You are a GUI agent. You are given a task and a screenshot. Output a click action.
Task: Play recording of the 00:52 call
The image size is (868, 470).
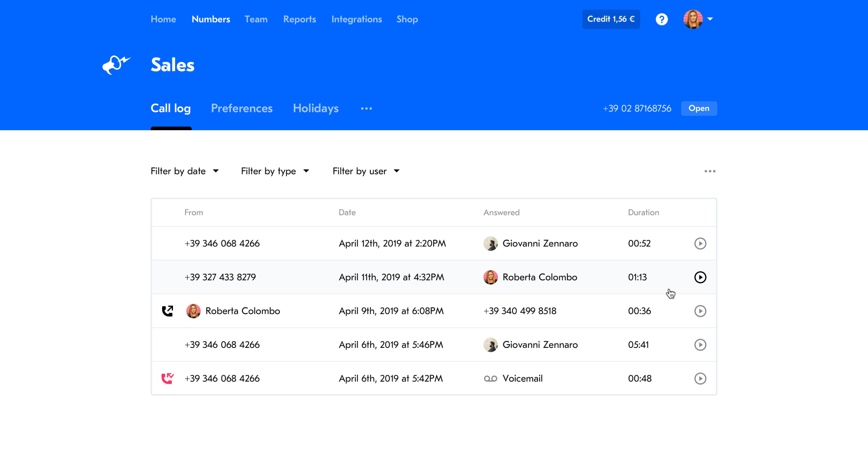(x=700, y=243)
